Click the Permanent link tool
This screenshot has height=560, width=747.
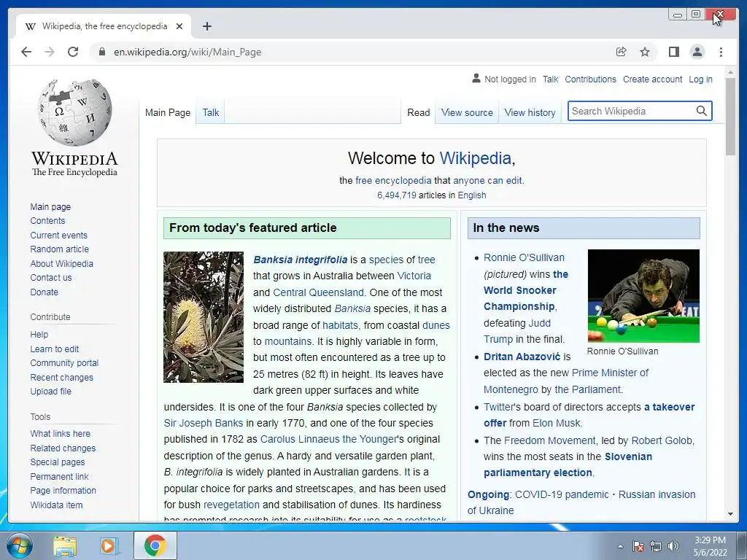click(59, 476)
